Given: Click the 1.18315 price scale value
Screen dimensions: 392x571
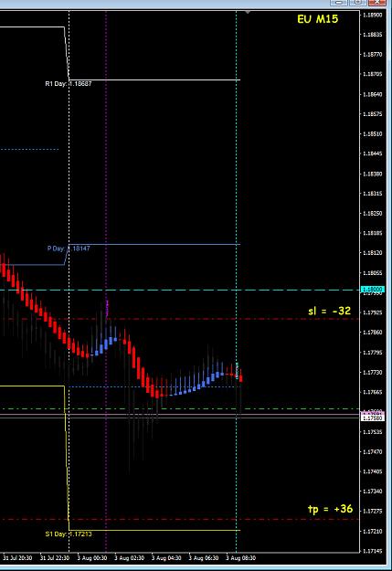Looking at the screenshot, I should coord(373,194).
